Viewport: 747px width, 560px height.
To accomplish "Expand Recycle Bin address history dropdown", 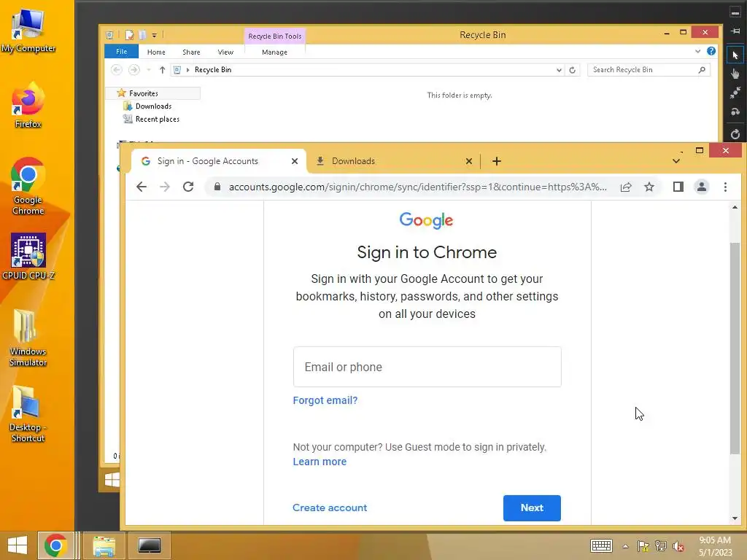I will point(559,70).
